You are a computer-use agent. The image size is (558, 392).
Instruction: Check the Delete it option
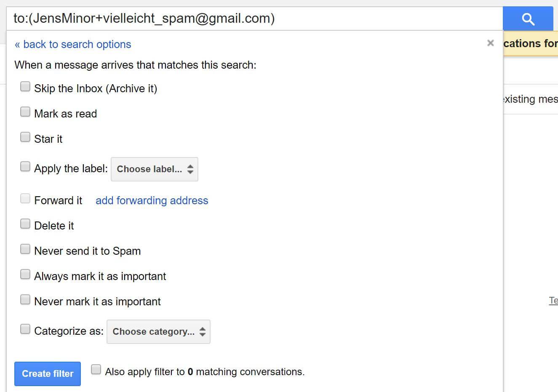tap(25, 224)
